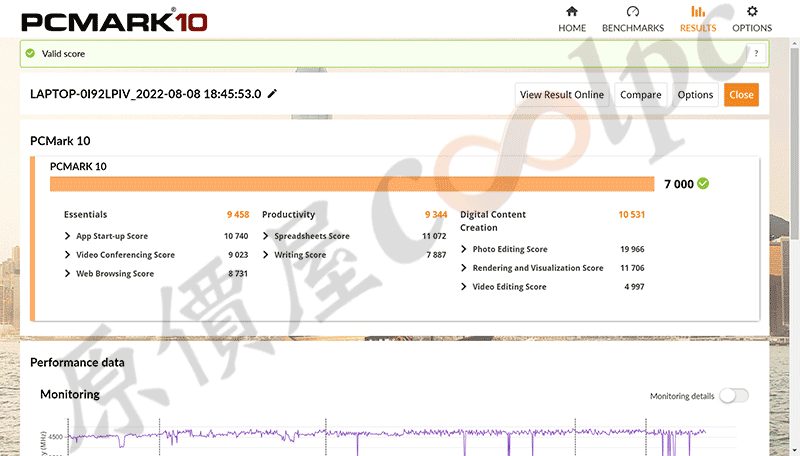Viewport: 800px width, 456px height.
Task: Click Writing value 7 887
Action: (x=436, y=255)
